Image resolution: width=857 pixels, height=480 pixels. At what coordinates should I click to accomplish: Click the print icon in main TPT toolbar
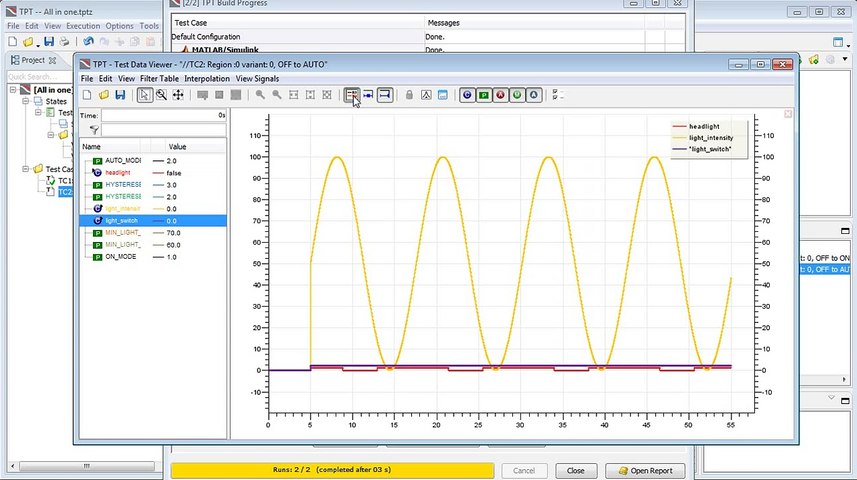[x=64, y=42]
